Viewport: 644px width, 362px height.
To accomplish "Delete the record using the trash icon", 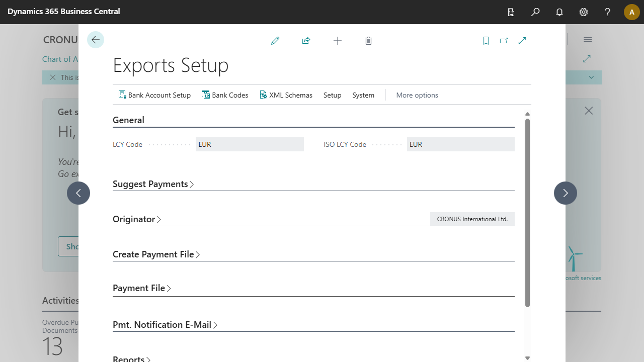I will (x=368, y=41).
